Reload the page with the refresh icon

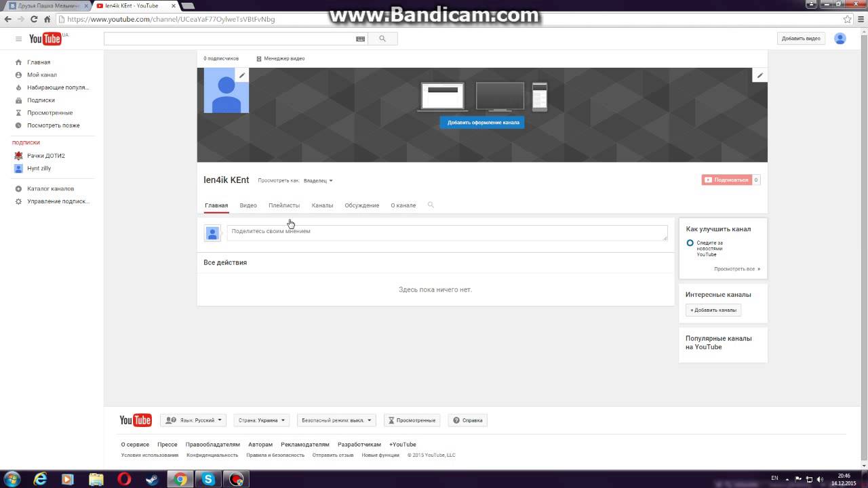pyautogui.click(x=35, y=19)
